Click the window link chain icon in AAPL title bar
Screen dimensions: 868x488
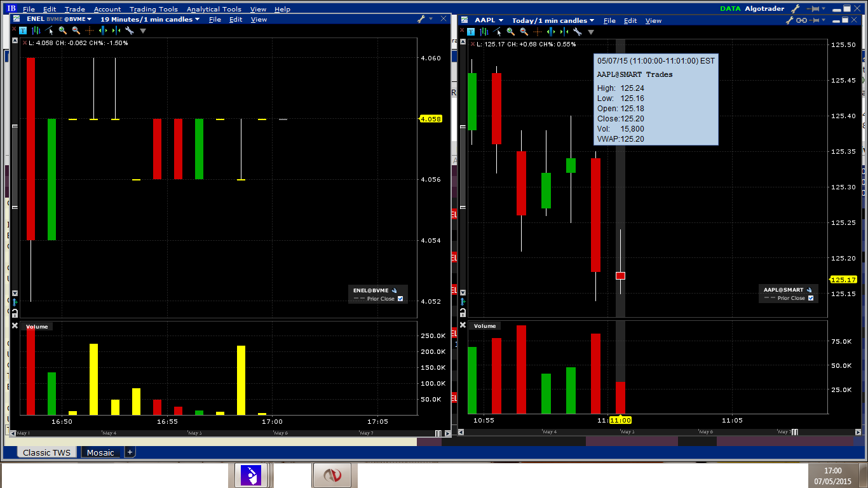(x=802, y=20)
